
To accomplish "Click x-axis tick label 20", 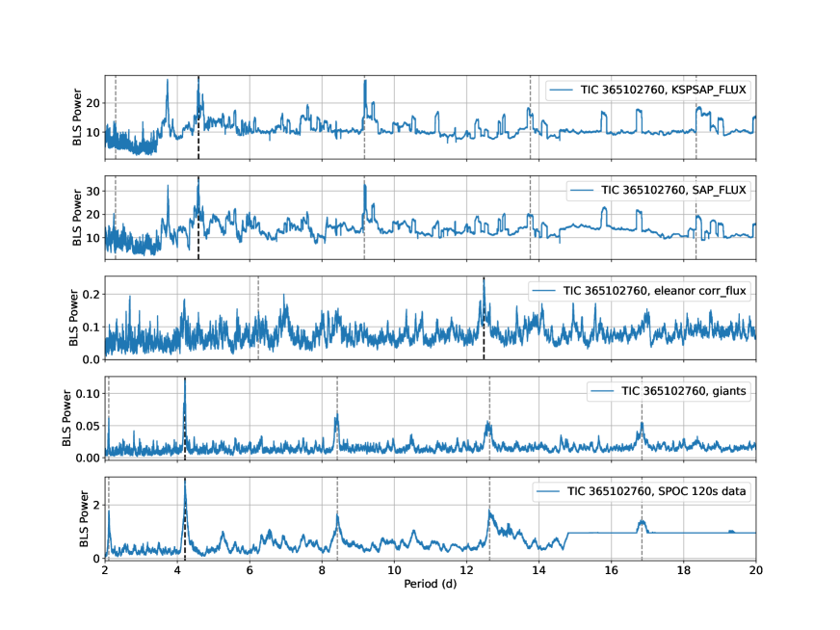I will 756,570.
